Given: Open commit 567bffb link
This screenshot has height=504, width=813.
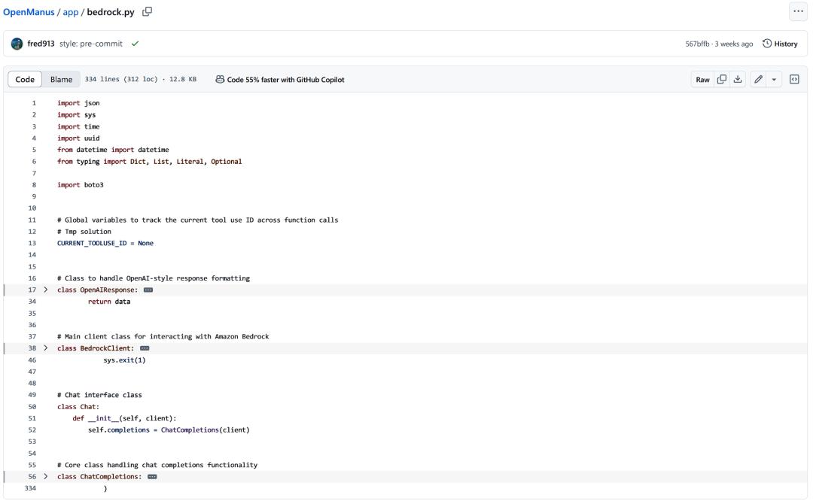Looking at the screenshot, I should click(697, 44).
